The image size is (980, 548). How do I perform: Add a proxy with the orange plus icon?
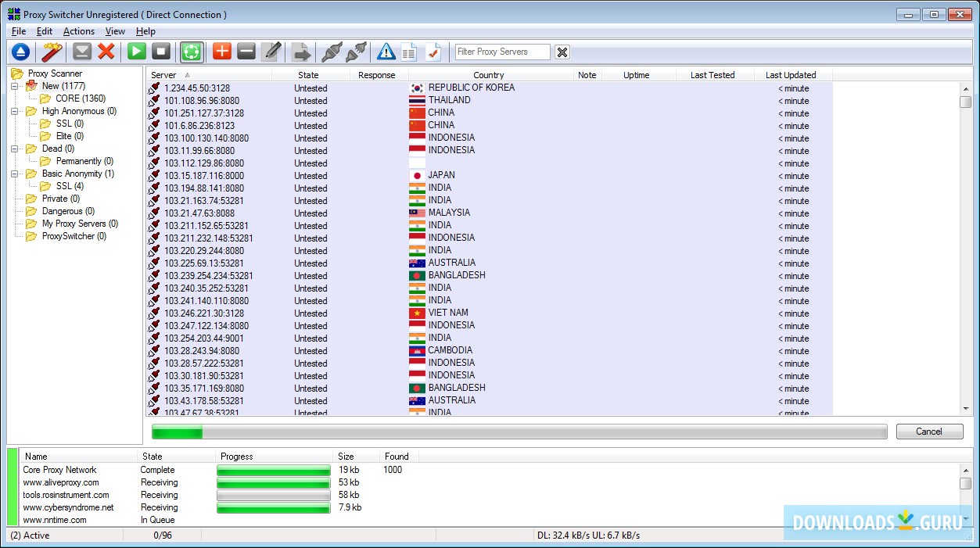coord(222,52)
